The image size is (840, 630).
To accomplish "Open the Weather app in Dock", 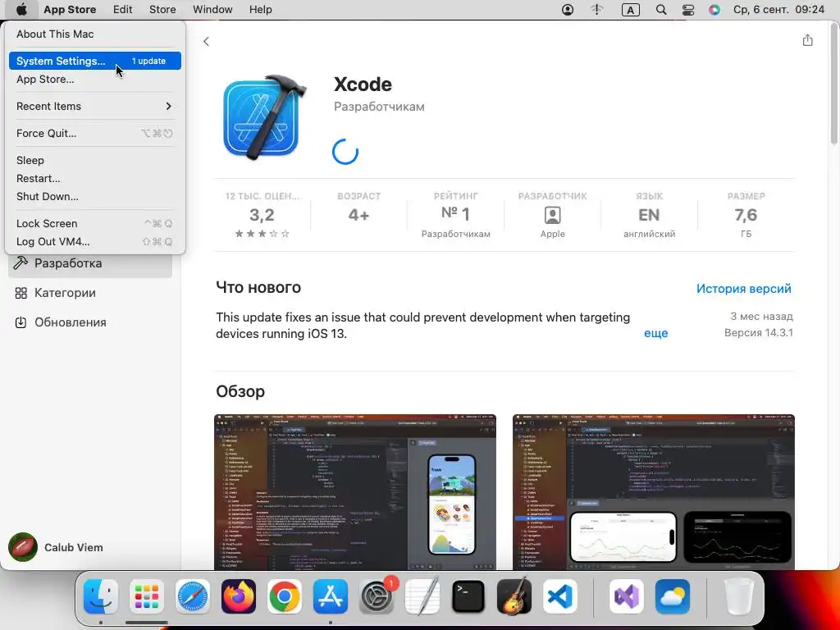I will [x=673, y=596].
